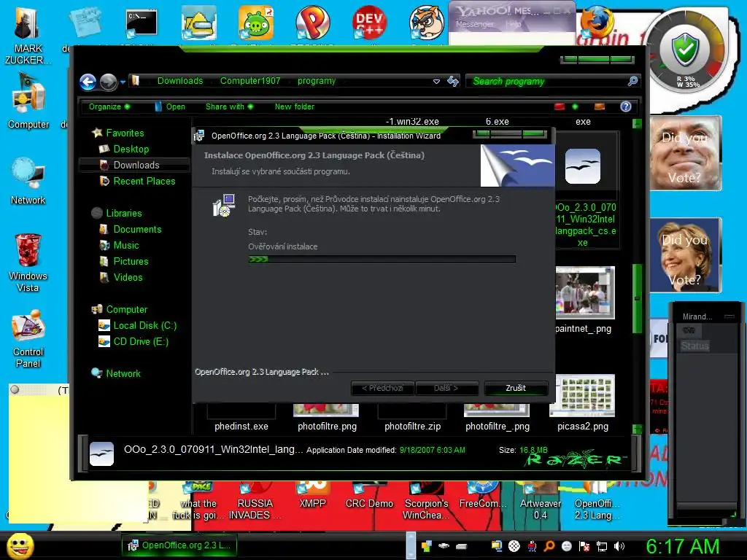
Task: Click Open in the Explorer toolbar
Action: (171, 106)
